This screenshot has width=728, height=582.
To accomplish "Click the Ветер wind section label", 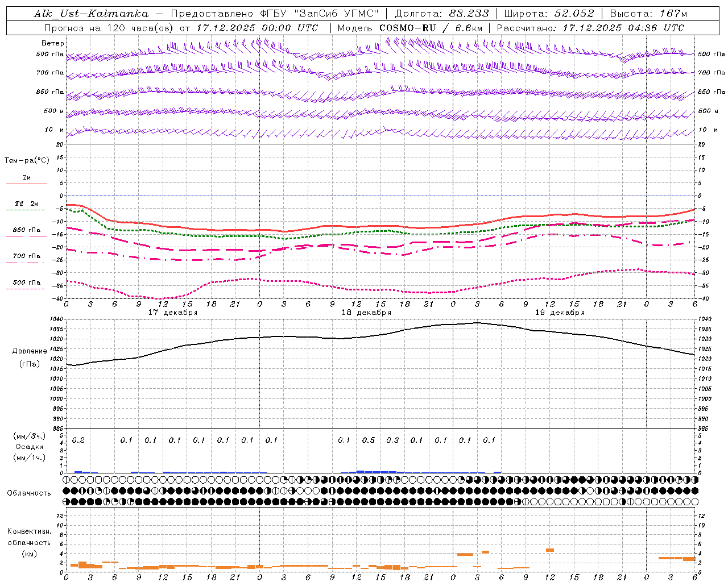I will pyautogui.click(x=53, y=43).
